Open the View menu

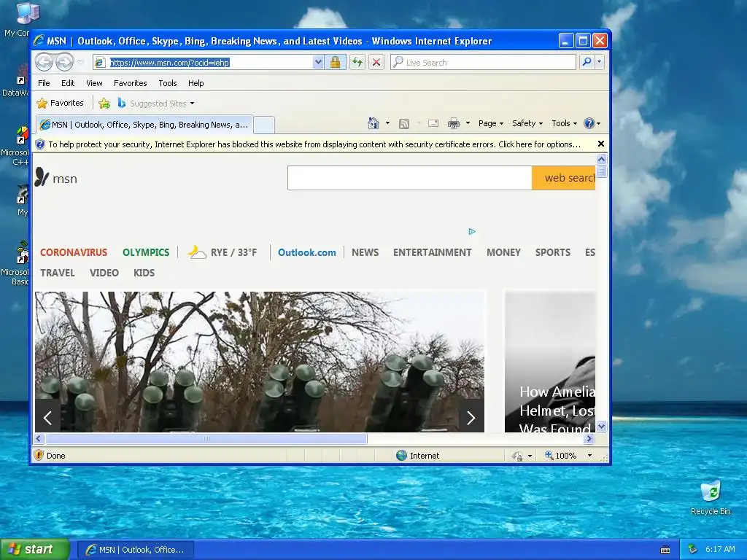(94, 83)
